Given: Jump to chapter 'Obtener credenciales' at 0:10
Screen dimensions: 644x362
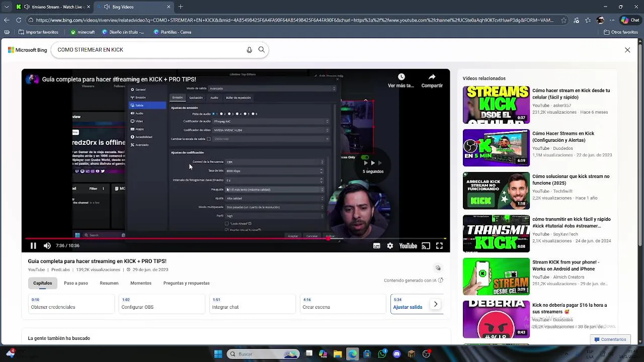Looking at the screenshot, I should [x=71, y=304].
